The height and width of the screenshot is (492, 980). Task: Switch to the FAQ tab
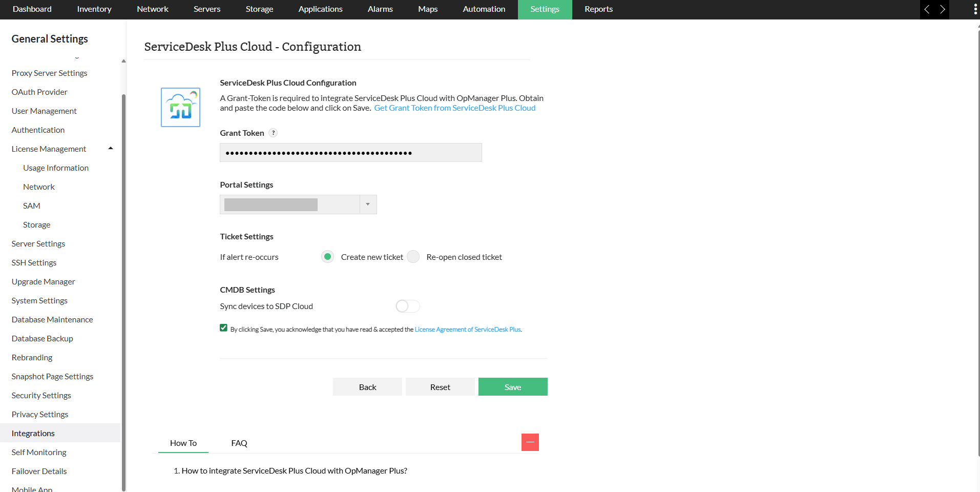pyautogui.click(x=239, y=443)
